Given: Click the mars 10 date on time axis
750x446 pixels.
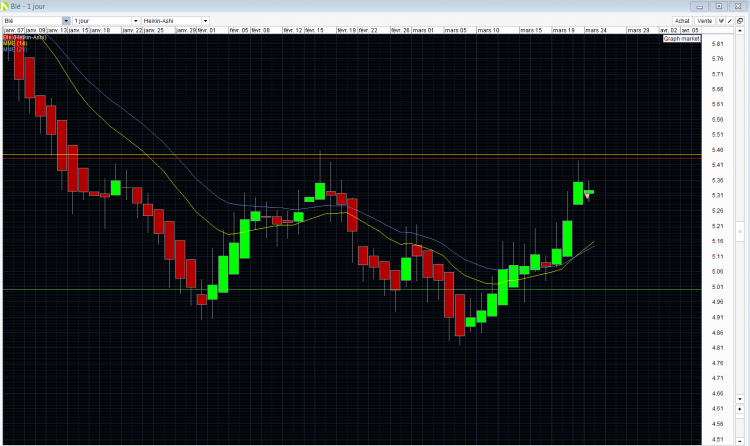Looking at the screenshot, I should (488, 30).
